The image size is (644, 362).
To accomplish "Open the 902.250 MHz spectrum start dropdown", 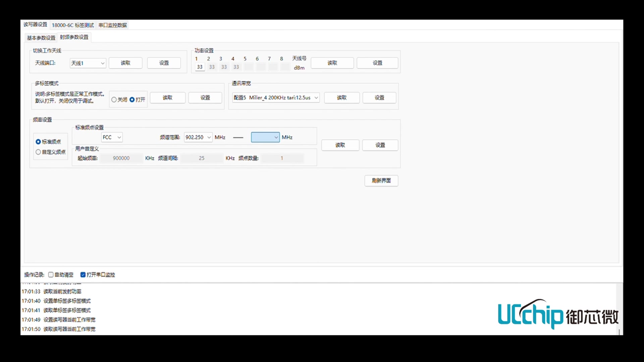I will point(198,137).
